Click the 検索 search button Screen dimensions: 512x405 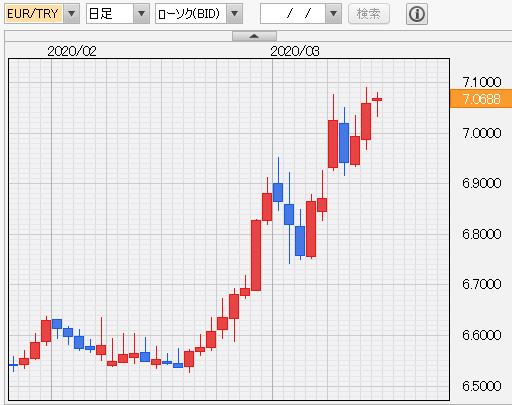click(x=369, y=14)
